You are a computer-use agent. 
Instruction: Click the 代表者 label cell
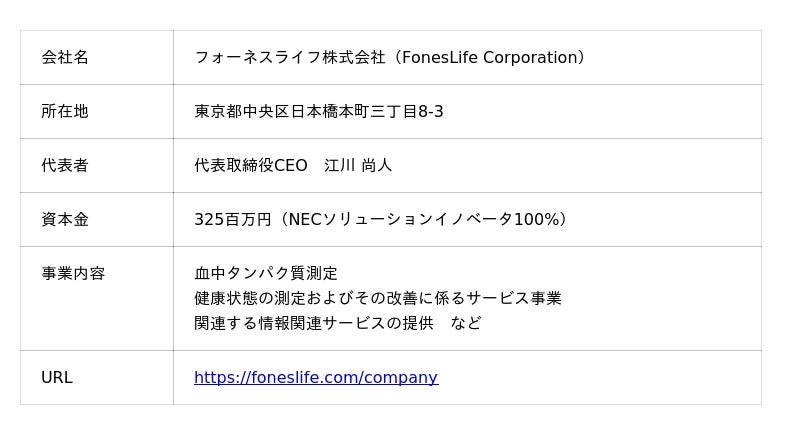click(x=65, y=166)
